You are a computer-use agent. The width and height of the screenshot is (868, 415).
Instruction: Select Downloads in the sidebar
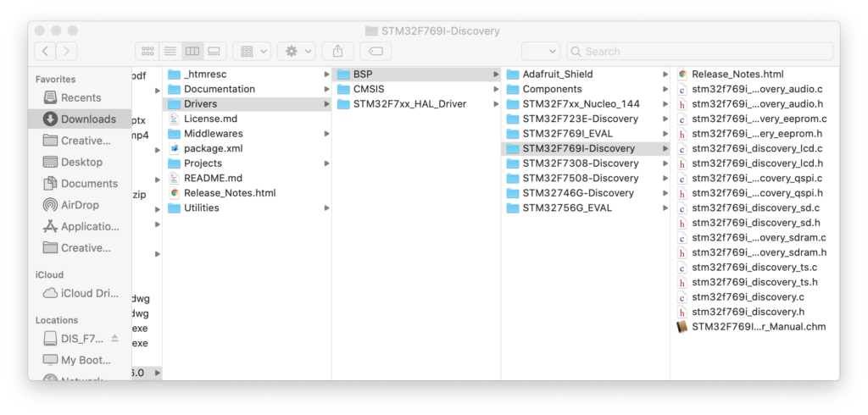(x=88, y=119)
